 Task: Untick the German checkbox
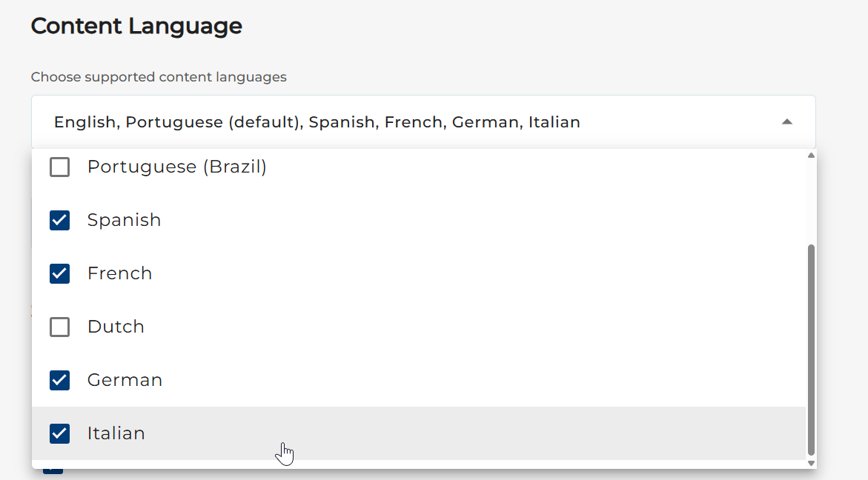(59, 381)
